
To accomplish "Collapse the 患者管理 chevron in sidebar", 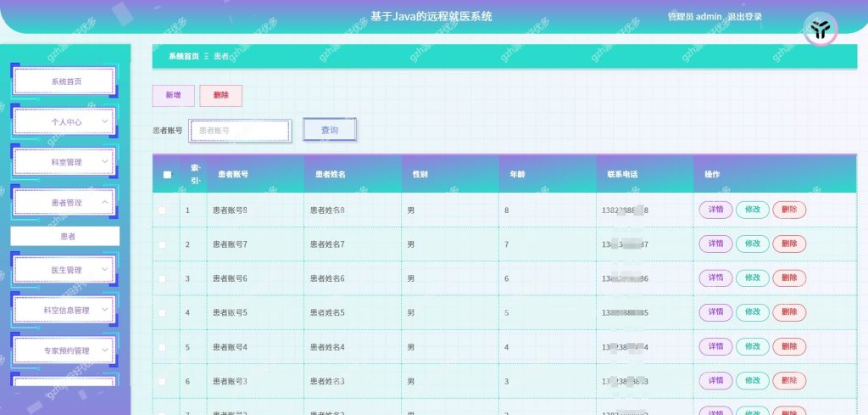I will click(x=104, y=202).
